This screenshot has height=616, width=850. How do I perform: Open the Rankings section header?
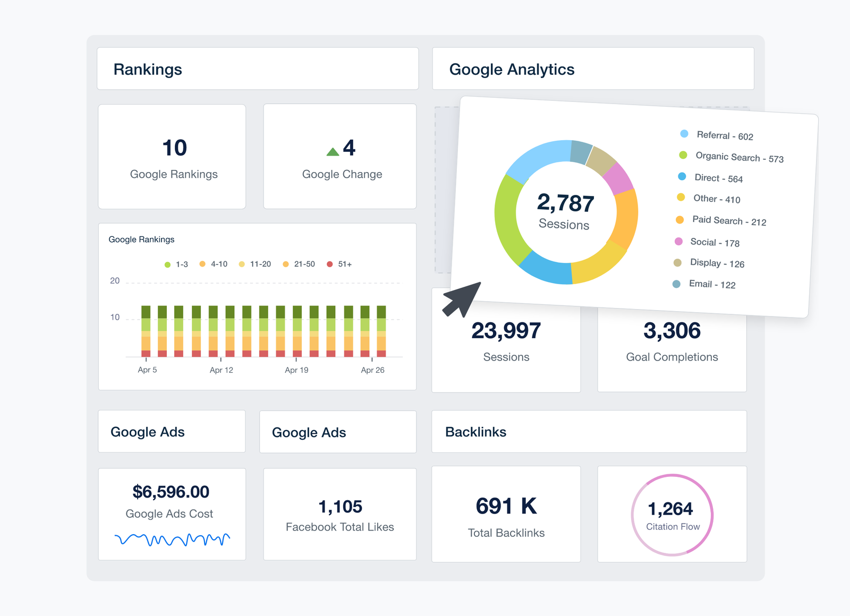pos(258,69)
